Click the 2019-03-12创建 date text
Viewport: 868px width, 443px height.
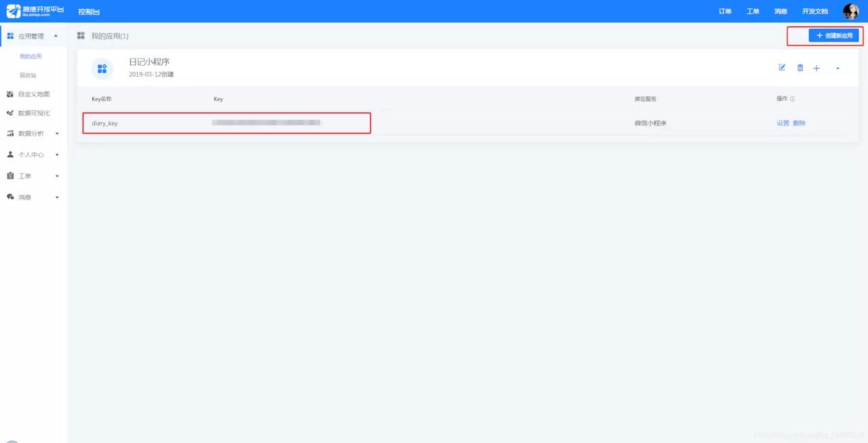(x=151, y=75)
